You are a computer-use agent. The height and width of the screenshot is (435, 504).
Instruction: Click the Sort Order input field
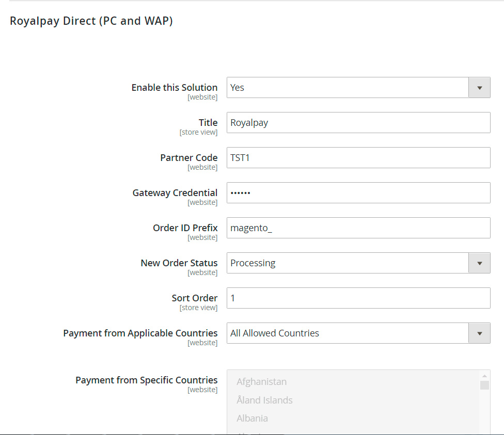pyautogui.click(x=358, y=298)
